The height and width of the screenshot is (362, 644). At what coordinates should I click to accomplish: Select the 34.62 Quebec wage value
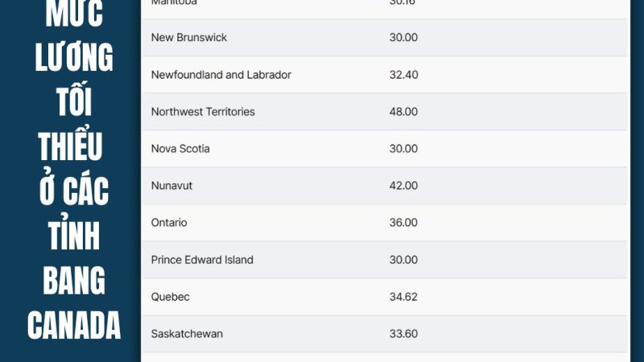403,297
